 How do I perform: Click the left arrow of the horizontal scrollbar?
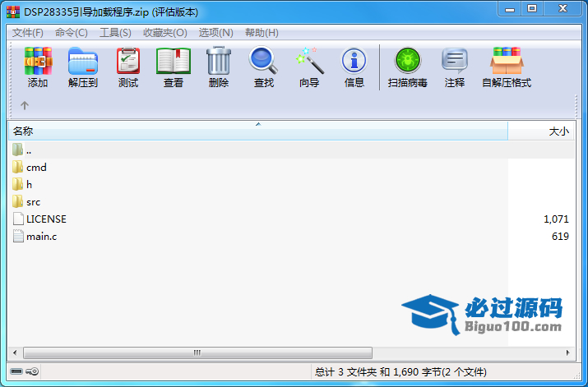tap(15, 352)
